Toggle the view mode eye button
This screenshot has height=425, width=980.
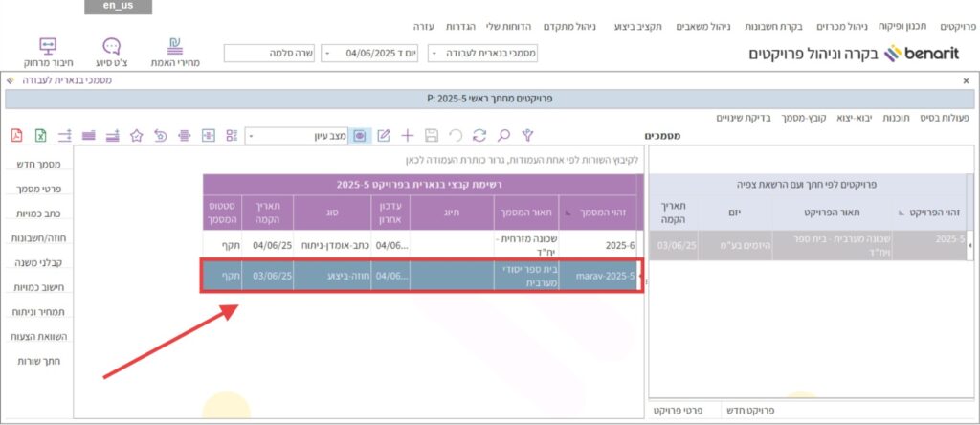coord(360,136)
